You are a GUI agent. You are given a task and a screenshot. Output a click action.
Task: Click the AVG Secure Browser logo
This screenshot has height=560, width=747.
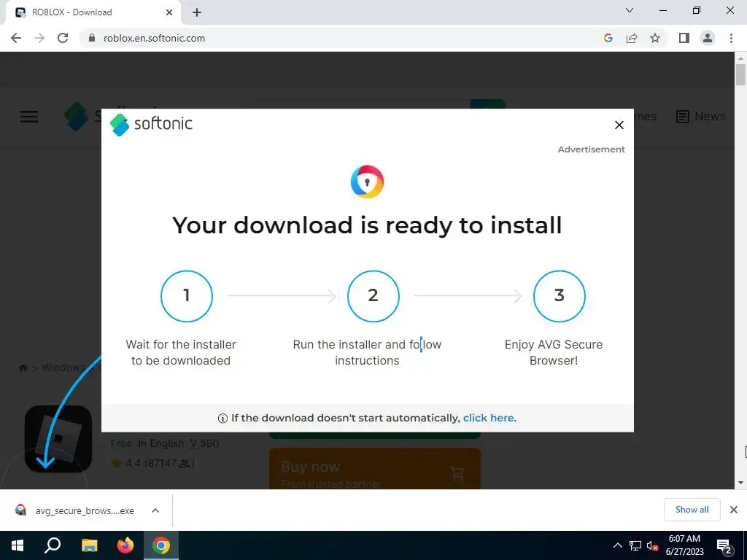point(367,182)
